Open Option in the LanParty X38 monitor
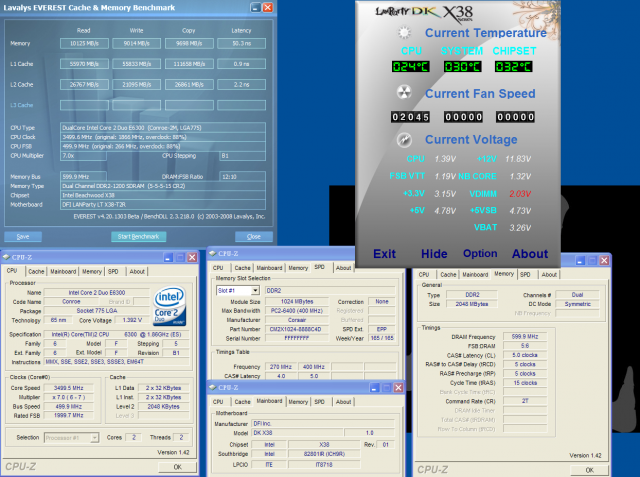The image size is (640, 477). tap(480, 254)
